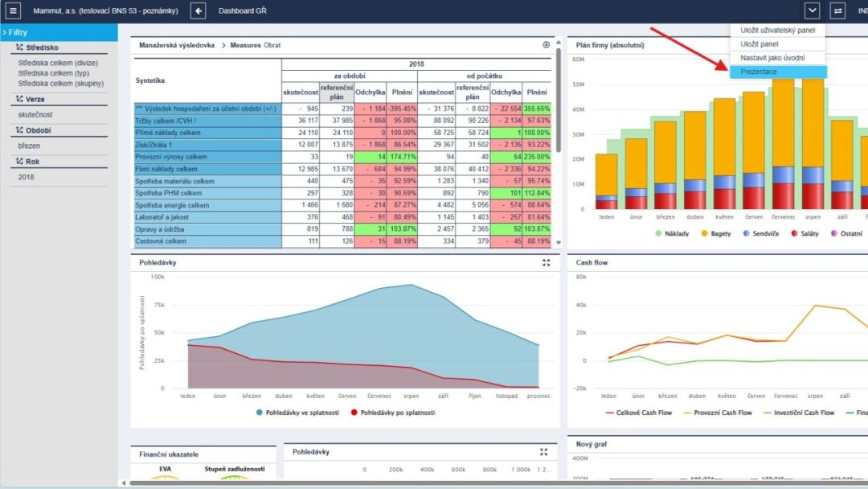Collapse the Filtry side panel
Viewport: 868px width, 489px height.
4,32
